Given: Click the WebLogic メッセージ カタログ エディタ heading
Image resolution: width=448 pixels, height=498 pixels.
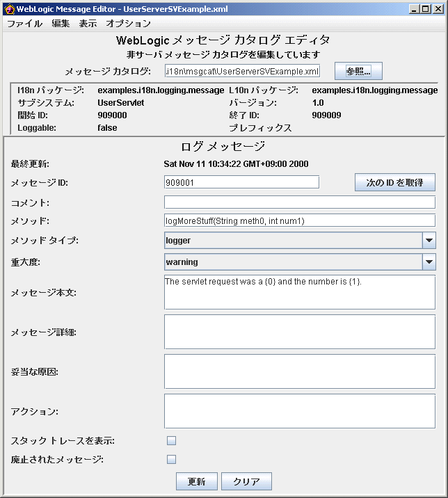Looking at the screenshot, I should [x=223, y=40].
